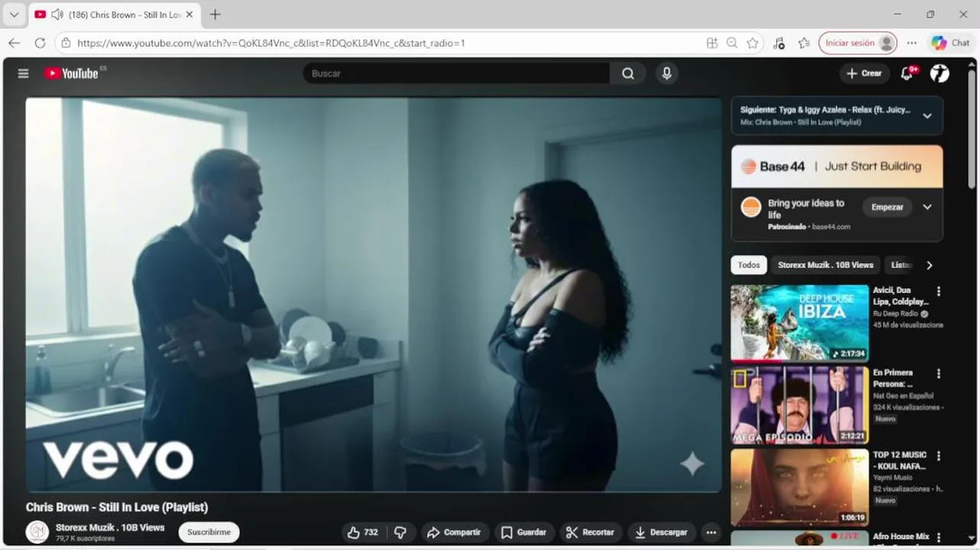Close the Chris Brown browser tab

click(189, 15)
